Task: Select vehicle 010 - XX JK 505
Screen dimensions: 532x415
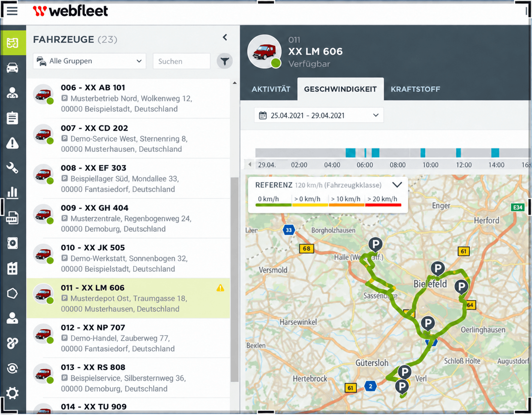Action: pyautogui.click(x=128, y=258)
